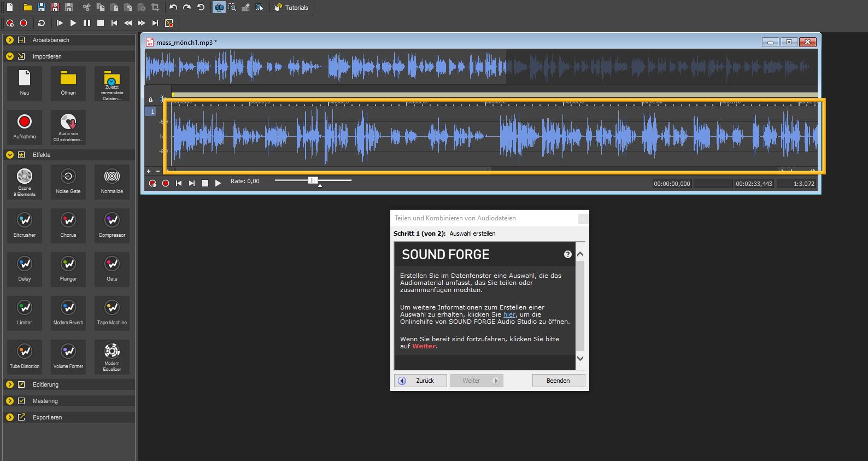Click the Rate slider handle
868x461 pixels.
point(313,180)
